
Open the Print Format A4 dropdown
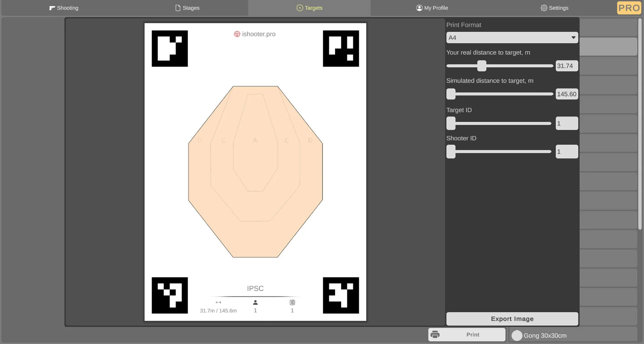pos(512,38)
